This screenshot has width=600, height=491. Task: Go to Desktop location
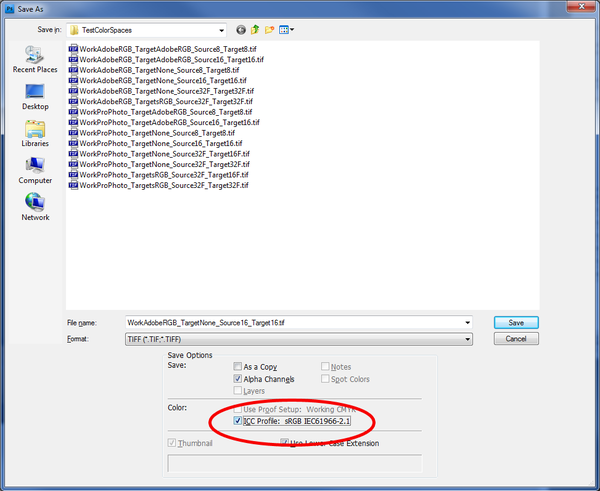[x=35, y=96]
